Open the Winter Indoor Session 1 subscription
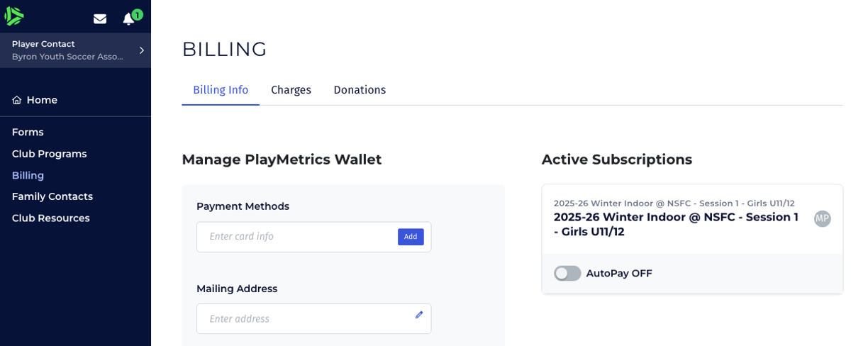 click(x=676, y=224)
